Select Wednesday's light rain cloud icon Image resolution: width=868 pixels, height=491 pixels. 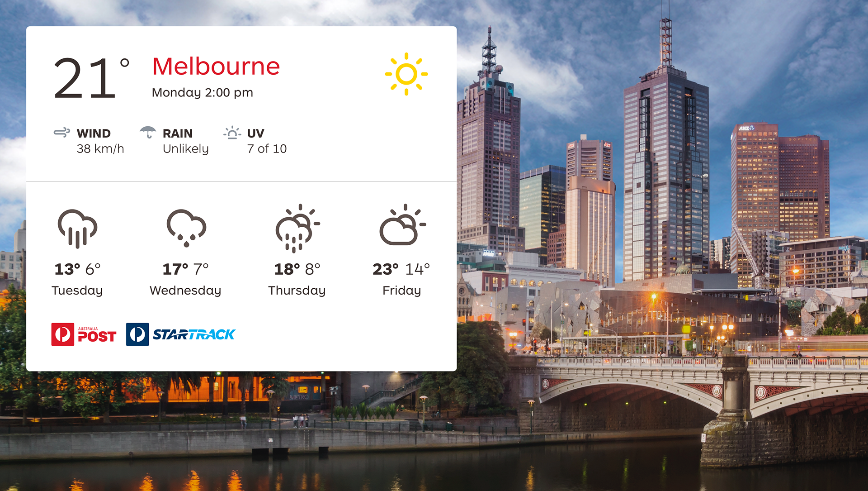[x=186, y=228]
